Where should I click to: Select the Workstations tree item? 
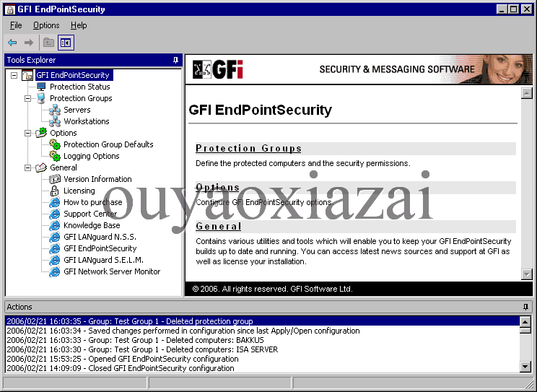pyautogui.click(x=87, y=121)
